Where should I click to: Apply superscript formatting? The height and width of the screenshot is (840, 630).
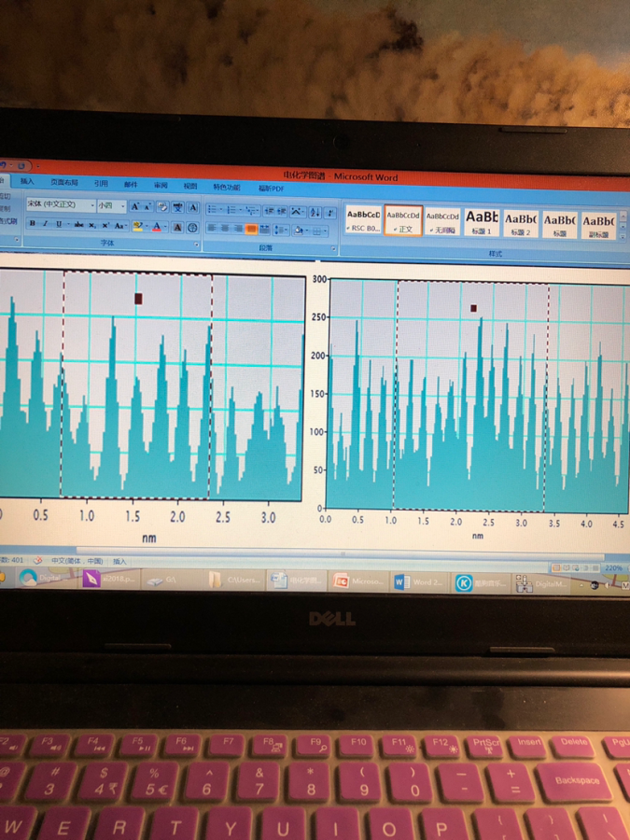coord(105,225)
